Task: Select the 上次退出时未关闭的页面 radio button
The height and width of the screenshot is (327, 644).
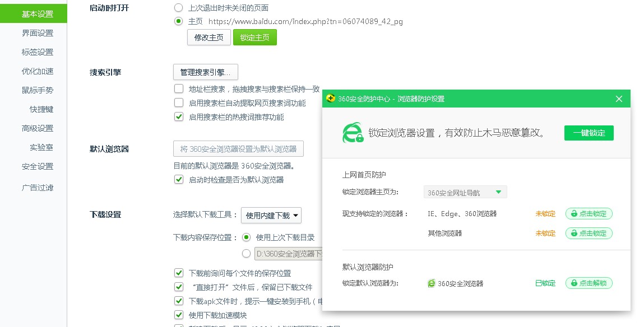Action: point(178,7)
